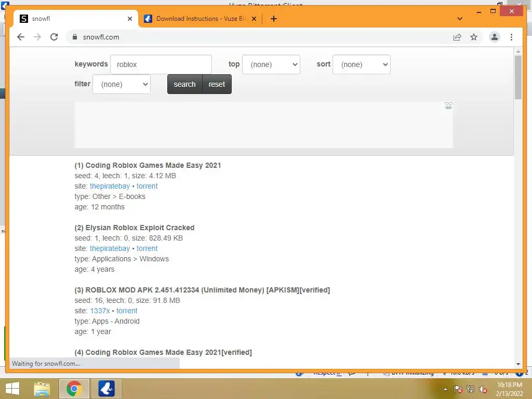Switch to Vuze from the taskbar
This screenshot has width=532, height=399.
(x=106, y=389)
